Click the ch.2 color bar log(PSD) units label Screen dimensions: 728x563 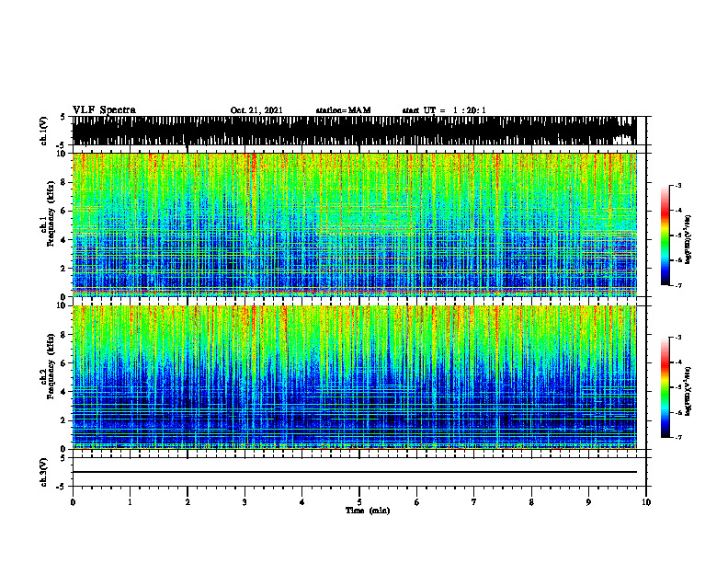pos(688,392)
